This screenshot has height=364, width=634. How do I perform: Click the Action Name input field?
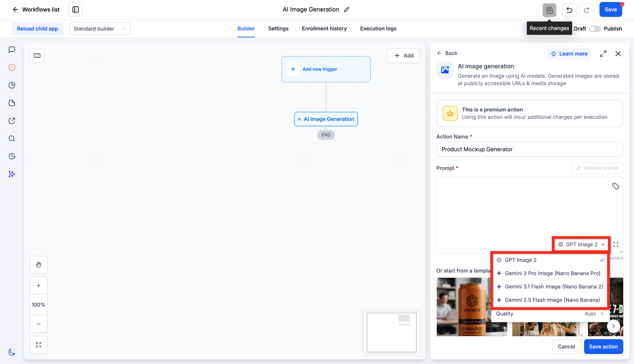(x=530, y=149)
